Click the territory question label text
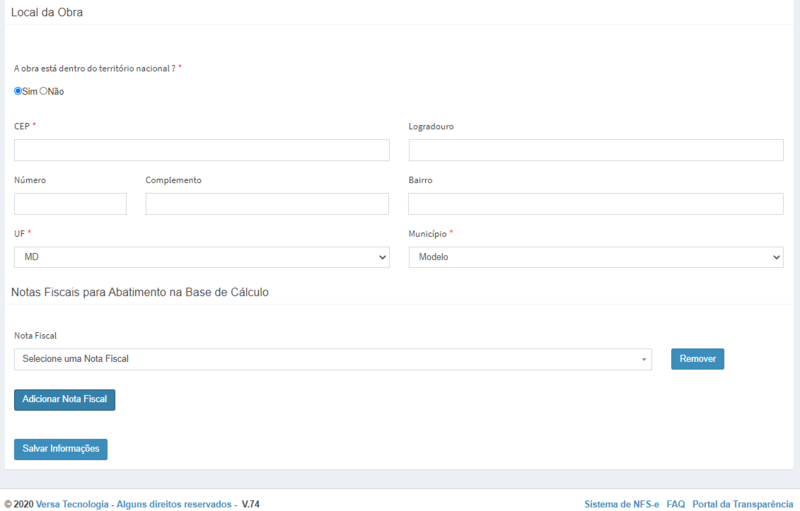 (94, 68)
